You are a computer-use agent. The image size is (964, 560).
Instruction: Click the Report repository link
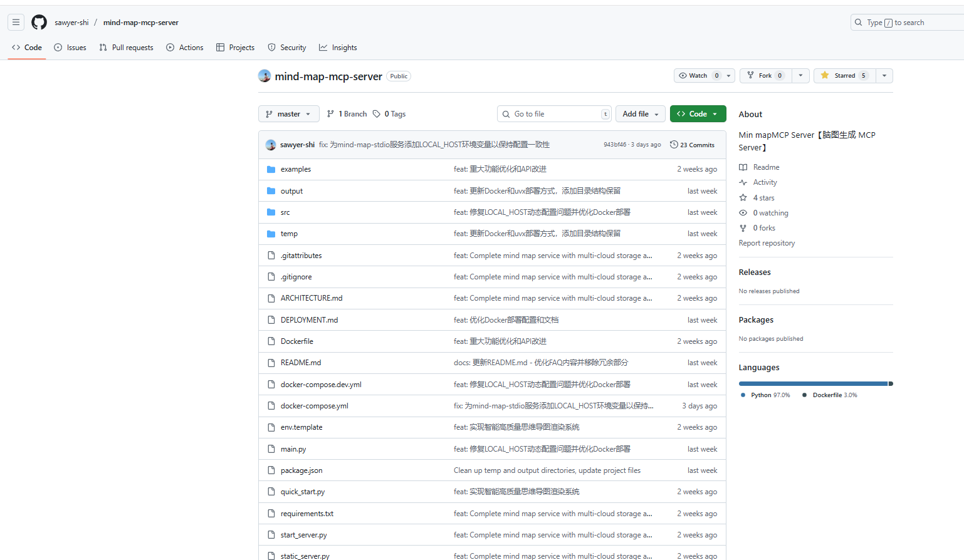click(767, 243)
